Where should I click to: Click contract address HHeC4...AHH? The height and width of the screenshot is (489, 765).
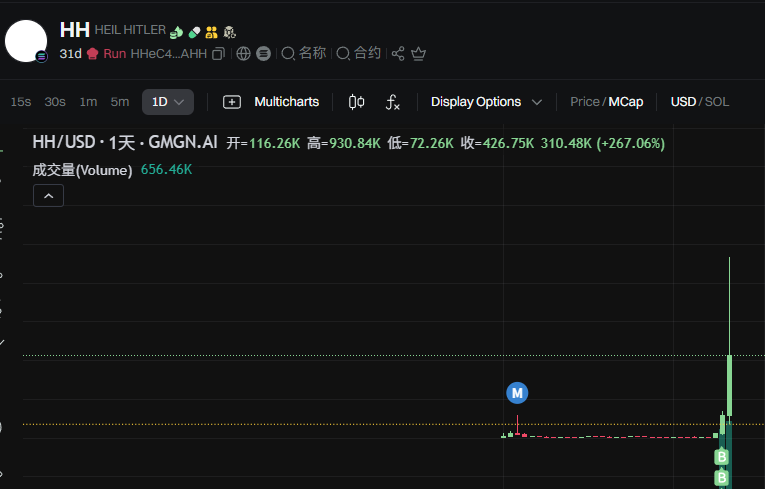[x=169, y=54]
